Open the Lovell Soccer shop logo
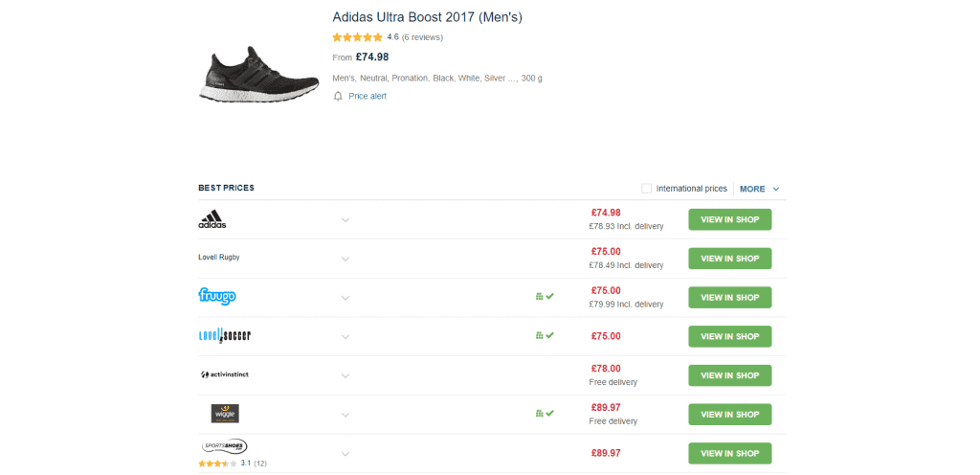 coord(224,335)
